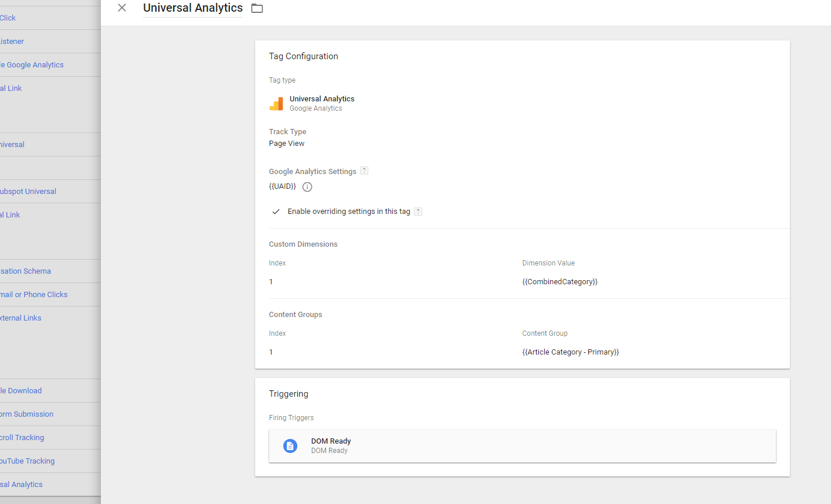Screen dimensions: 831x504
Task: Open the External Links tag
Action: pos(21,318)
